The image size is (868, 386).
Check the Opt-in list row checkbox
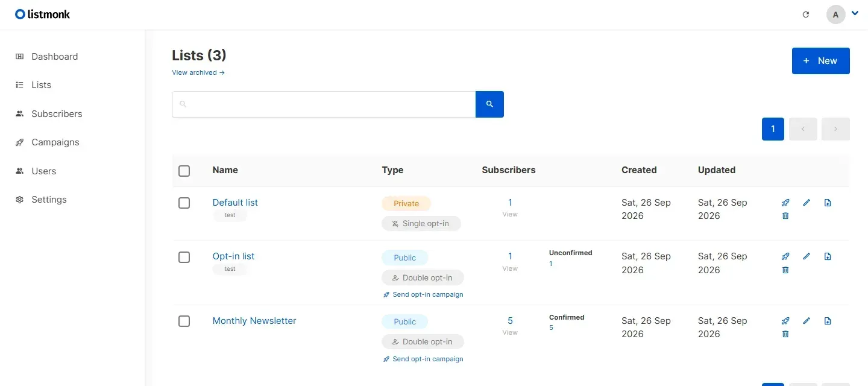coord(184,258)
